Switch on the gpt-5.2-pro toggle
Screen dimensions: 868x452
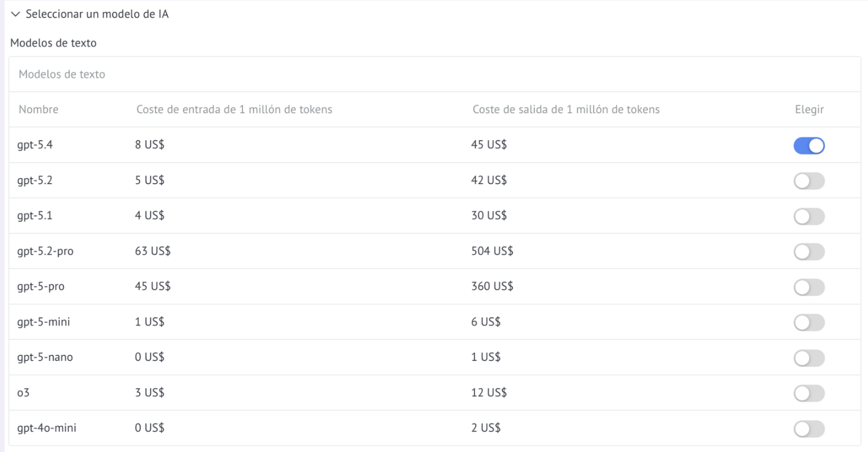[x=809, y=252]
